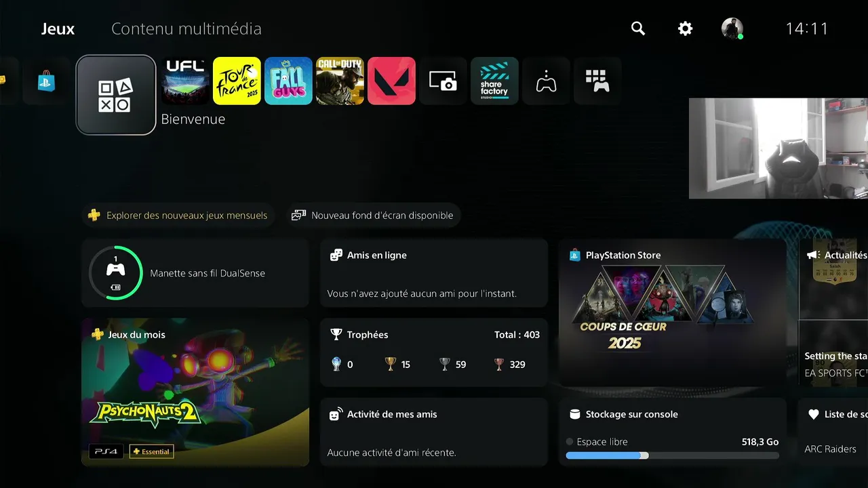The image size is (868, 488).
Task: Open the red Valorant game tile
Action: click(x=391, y=81)
